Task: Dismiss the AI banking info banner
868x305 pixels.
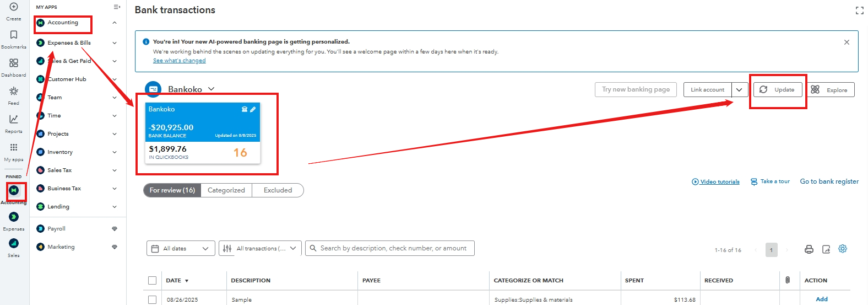Action: [x=847, y=42]
